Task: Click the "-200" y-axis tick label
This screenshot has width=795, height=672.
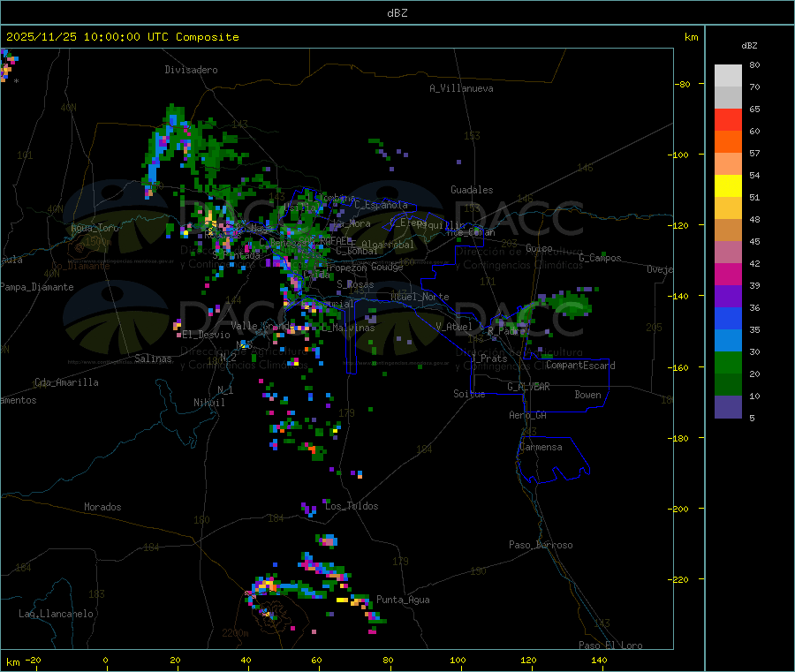Action: coord(678,509)
